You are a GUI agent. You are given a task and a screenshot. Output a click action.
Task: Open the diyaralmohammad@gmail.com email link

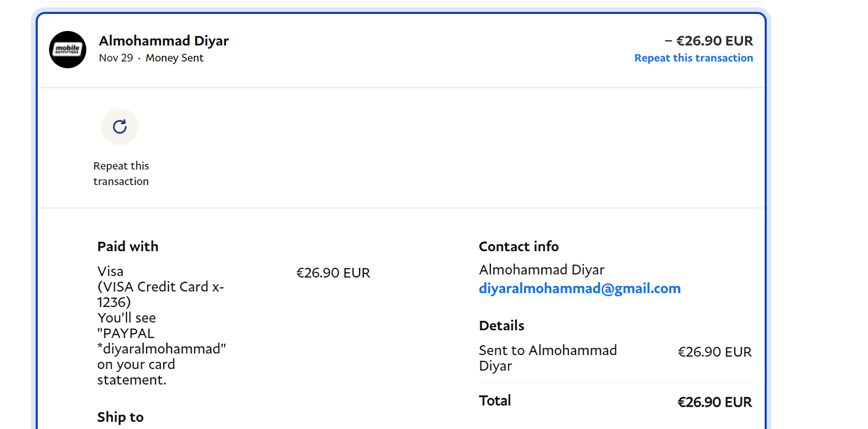pos(579,288)
